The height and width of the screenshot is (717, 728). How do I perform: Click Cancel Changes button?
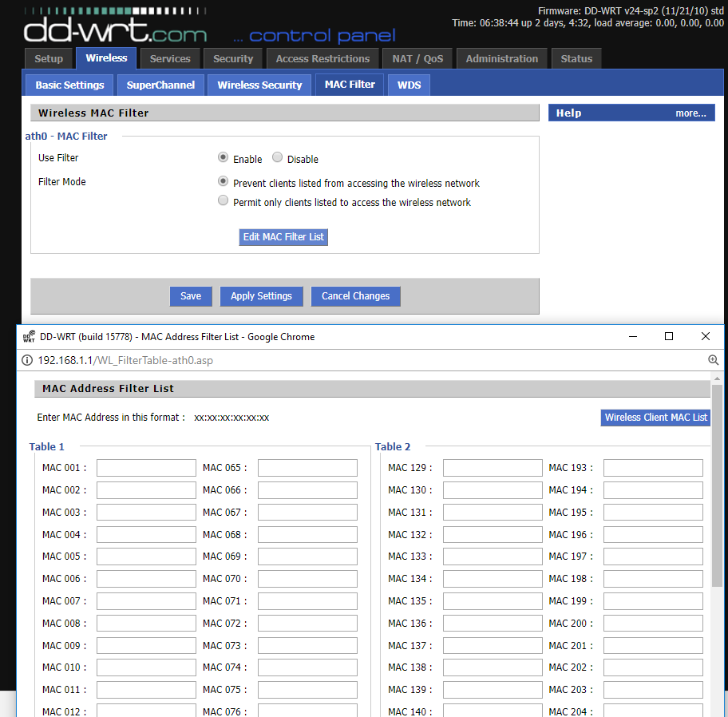356,296
